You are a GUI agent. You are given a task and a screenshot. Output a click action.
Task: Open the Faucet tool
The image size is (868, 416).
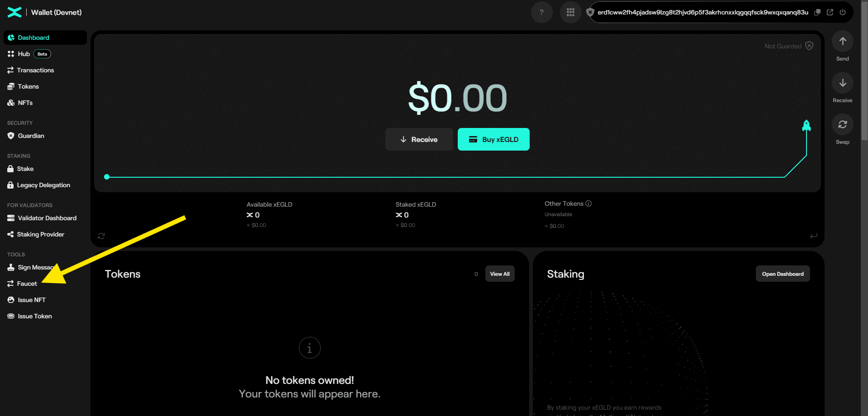tap(45, 284)
